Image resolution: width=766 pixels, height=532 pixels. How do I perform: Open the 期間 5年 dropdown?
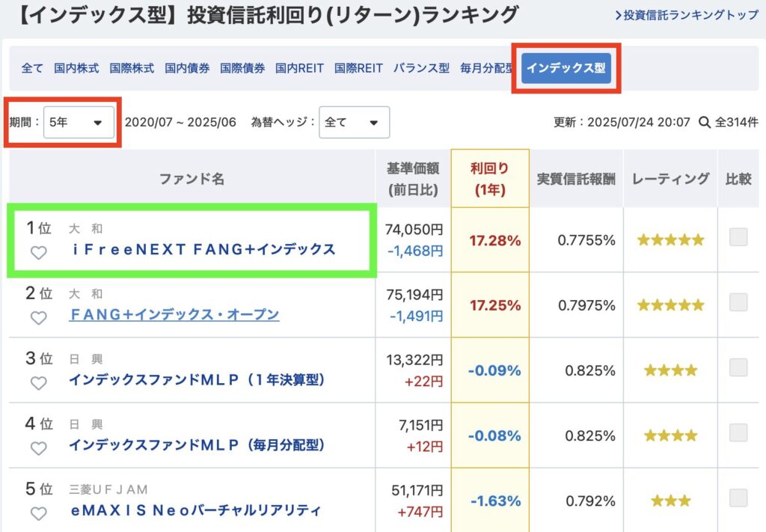(79, 122)
